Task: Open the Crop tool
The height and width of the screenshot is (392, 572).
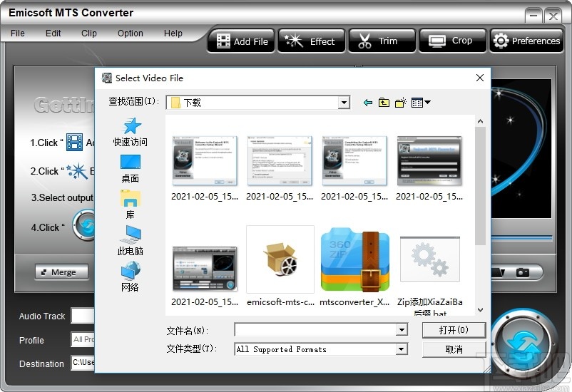Action: pos(452,41)
